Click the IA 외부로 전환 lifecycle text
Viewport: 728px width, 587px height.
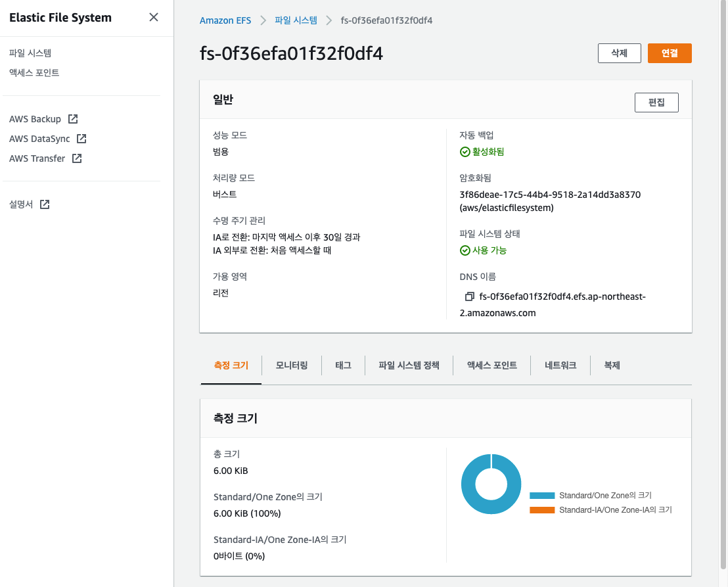click(x=272, y=251)
